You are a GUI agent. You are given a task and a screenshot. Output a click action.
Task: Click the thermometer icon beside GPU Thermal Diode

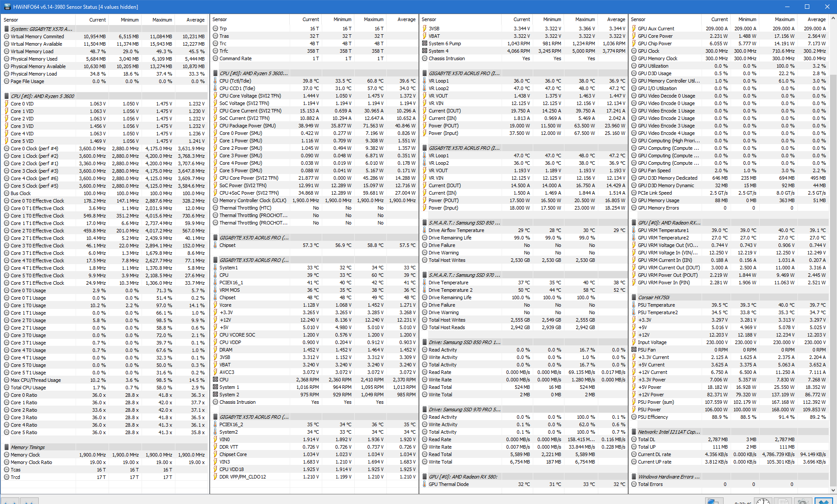[425, 484]
